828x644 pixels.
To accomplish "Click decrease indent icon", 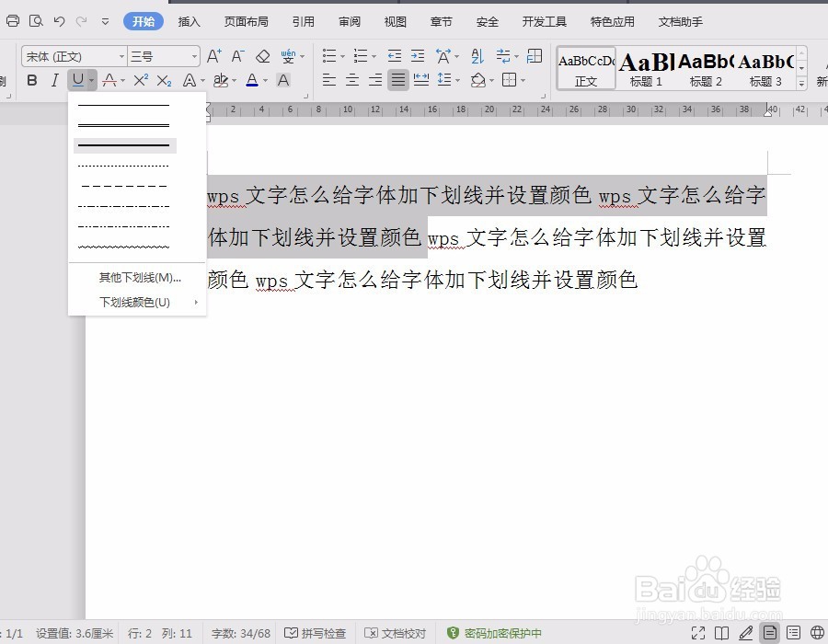I will coord(395,56).
